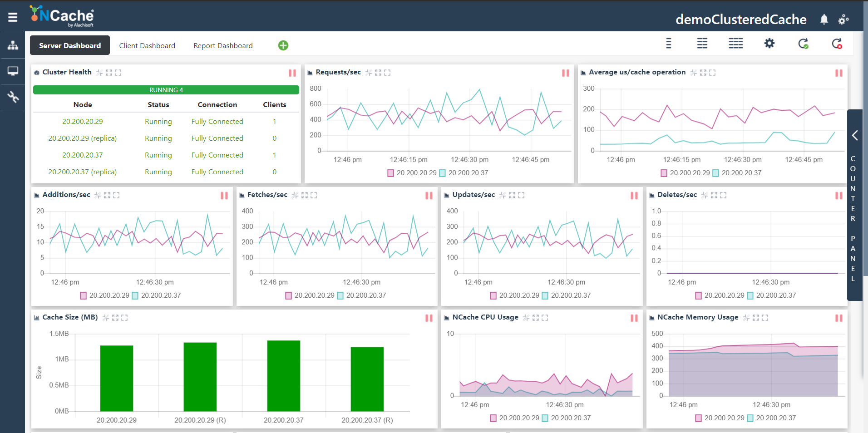The width and height of the screenshot is (868, 433).
Task: Click the middle expand icon beside Average us/cache operation
Action: tap(703, 73)
